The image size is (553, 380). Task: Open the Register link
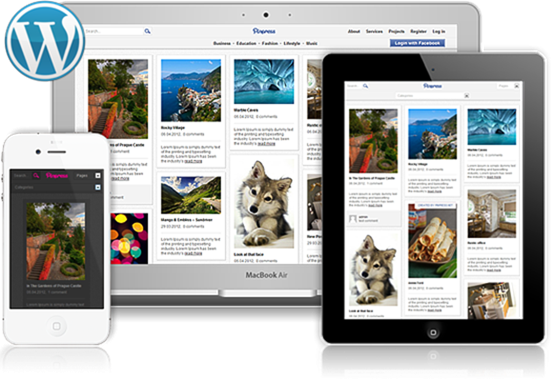tap(418, 31)
